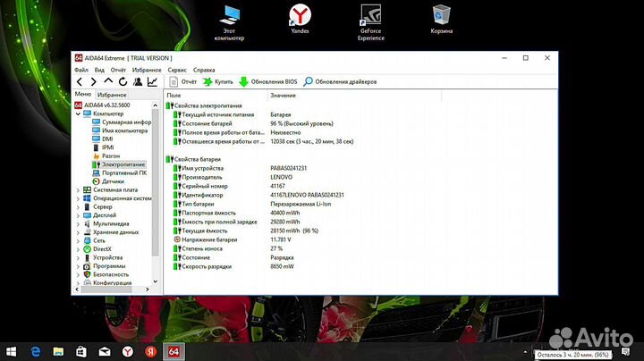
Task: Select AIDA64 v6.32.5600 root node
Action: pos(102,105)
